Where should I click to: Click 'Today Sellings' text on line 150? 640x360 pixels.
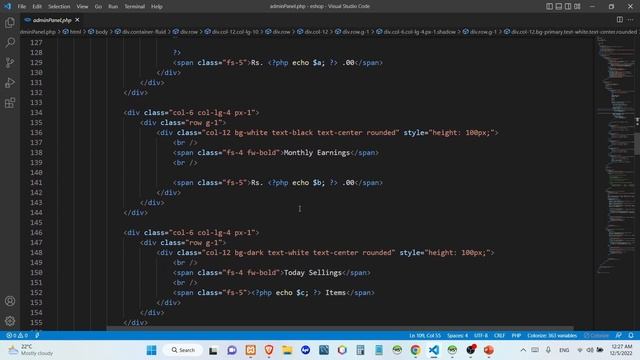pos(313,273)
